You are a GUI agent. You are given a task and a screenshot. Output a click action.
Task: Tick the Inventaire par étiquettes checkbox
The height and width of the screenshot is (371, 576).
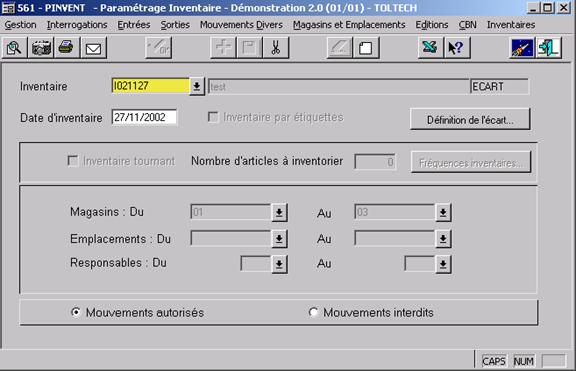click(213, 117)
